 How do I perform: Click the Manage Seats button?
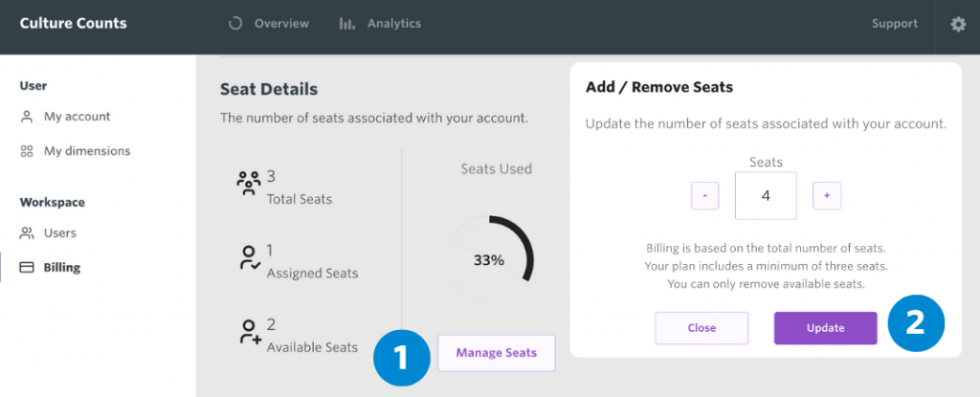pyautogui.click(x=497, y=353)
